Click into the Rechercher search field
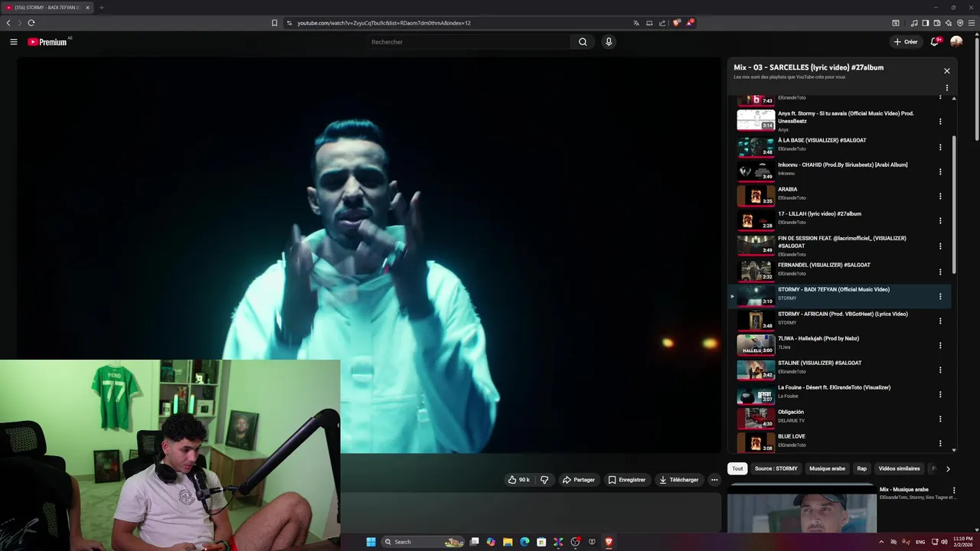Image resolution: width=980 pixels, height=551 pixels. click(468, 42)
